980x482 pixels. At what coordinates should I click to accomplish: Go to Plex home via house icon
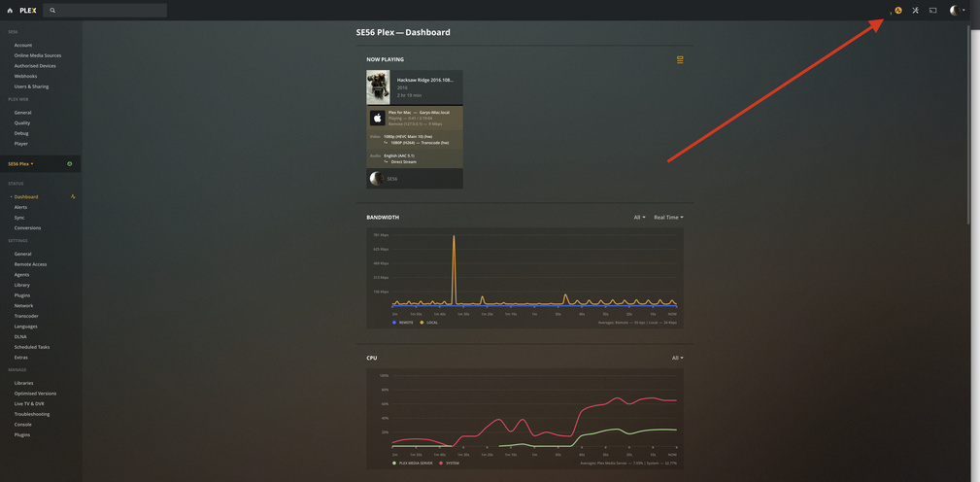10,11
